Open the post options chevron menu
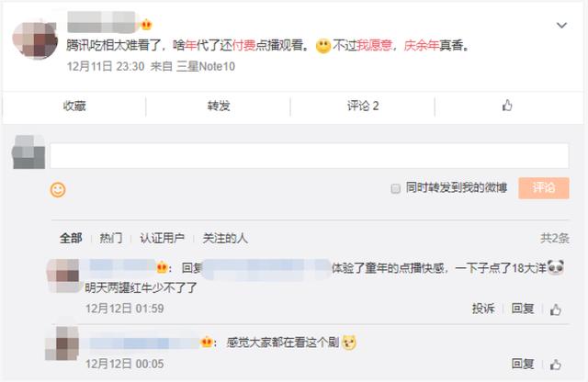This screenshot has height=382, width=588. pyautogui.click(x=561, y=25)
